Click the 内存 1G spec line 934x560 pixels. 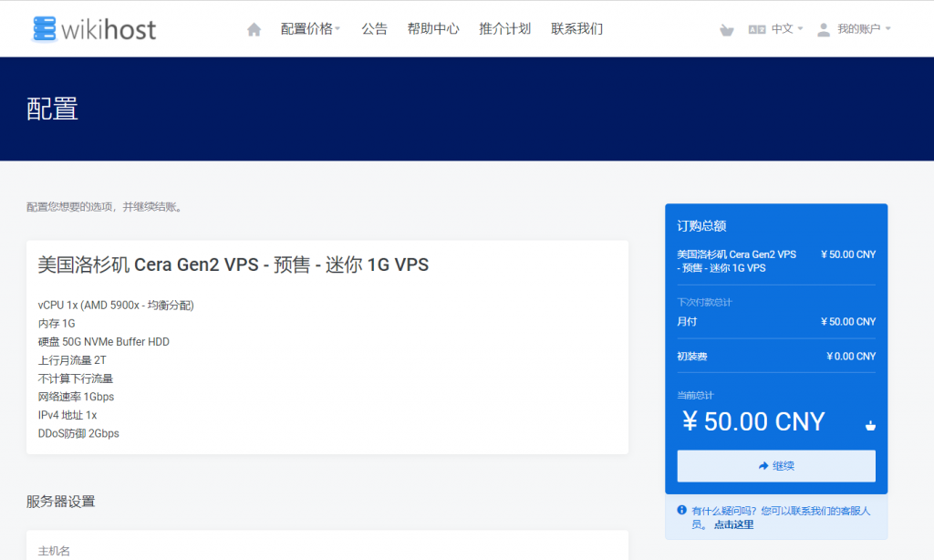click(57, 324)
